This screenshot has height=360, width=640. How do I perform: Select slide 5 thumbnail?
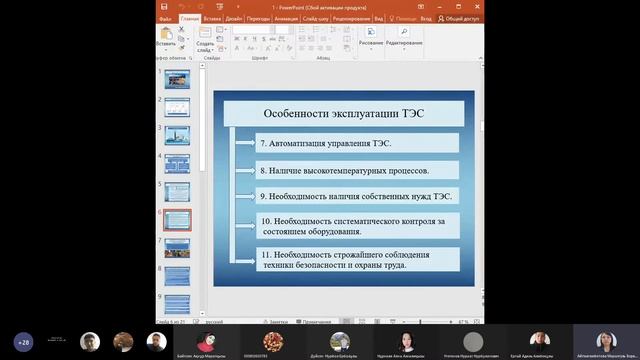click(x=177, y=191)
